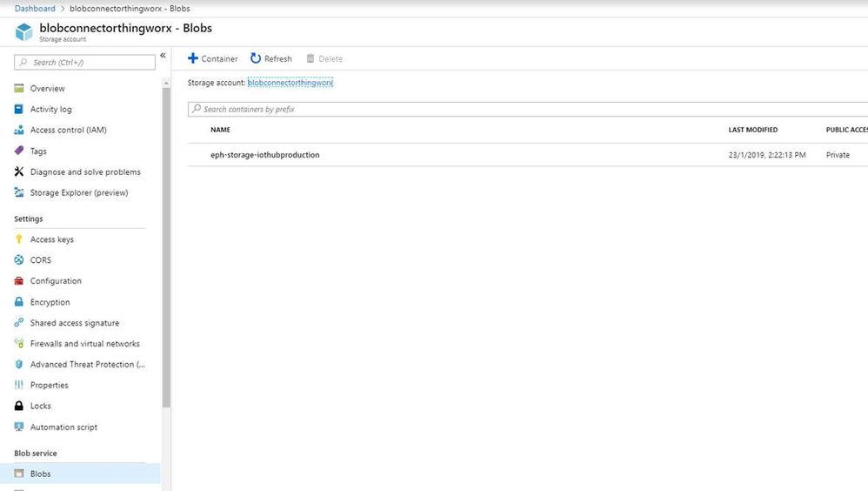The image size is (868, 491).
Task: Click the 23/1/2019, 2:22:13 PM timestamp
Action: tap(767, 155)
